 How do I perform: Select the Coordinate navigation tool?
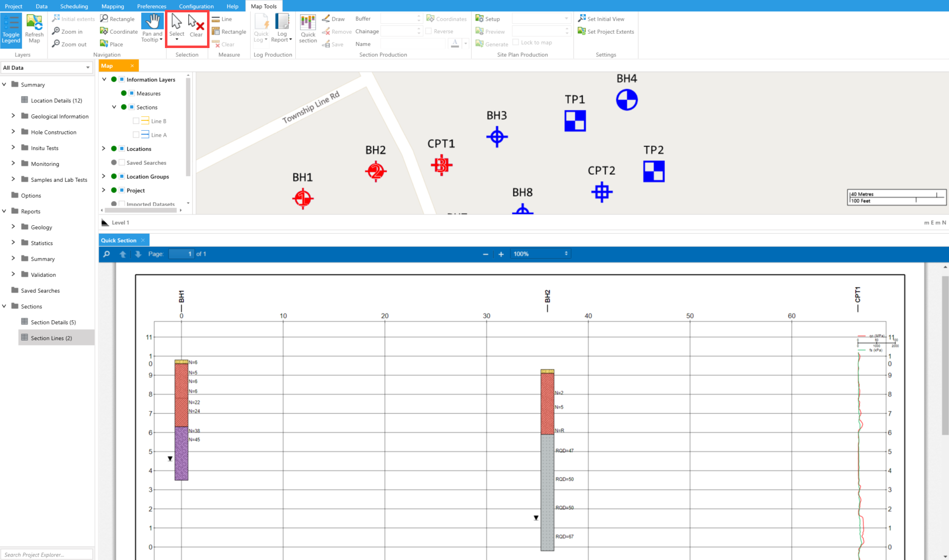[119, 31]
